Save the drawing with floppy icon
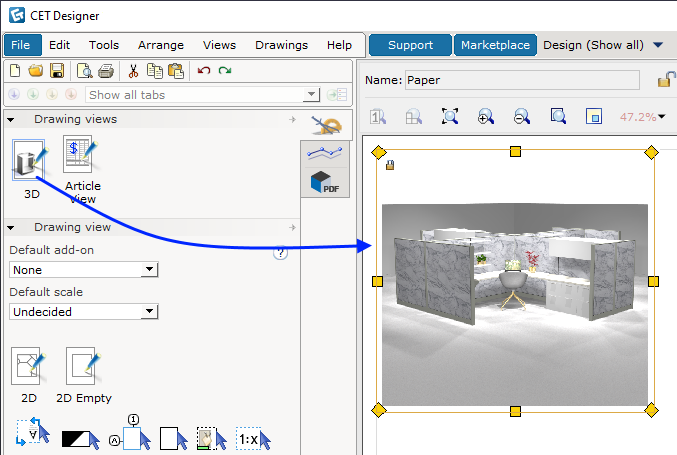The width and height of the screenshot is (677, 455). [57, 70]
